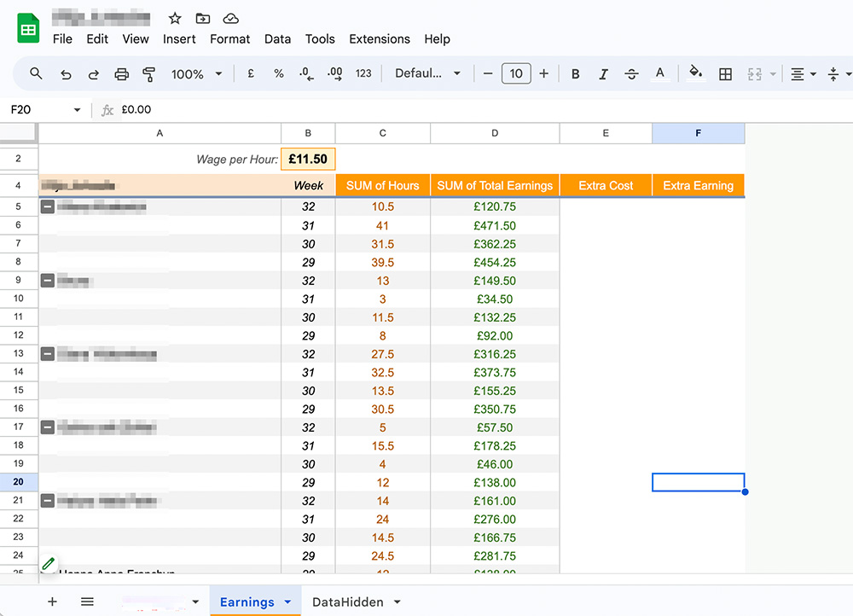Open the fill color picker

tap(695, 74)
